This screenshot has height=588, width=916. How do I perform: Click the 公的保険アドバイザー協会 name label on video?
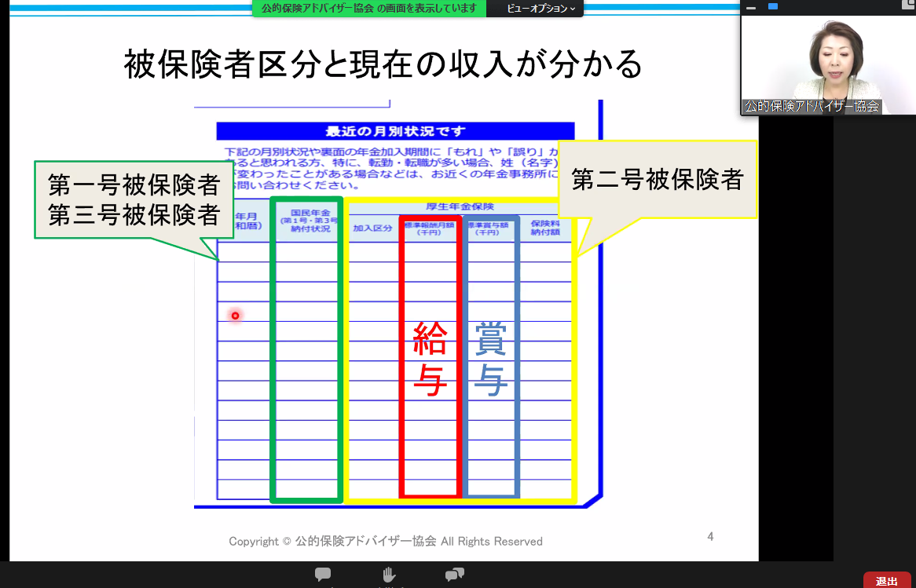coord(812,106)
